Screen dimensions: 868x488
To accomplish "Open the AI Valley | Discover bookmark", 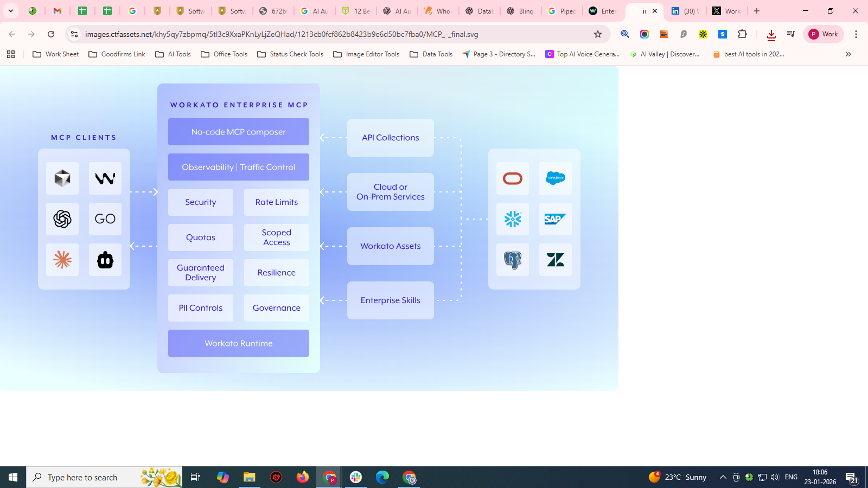I will [665, 54].
